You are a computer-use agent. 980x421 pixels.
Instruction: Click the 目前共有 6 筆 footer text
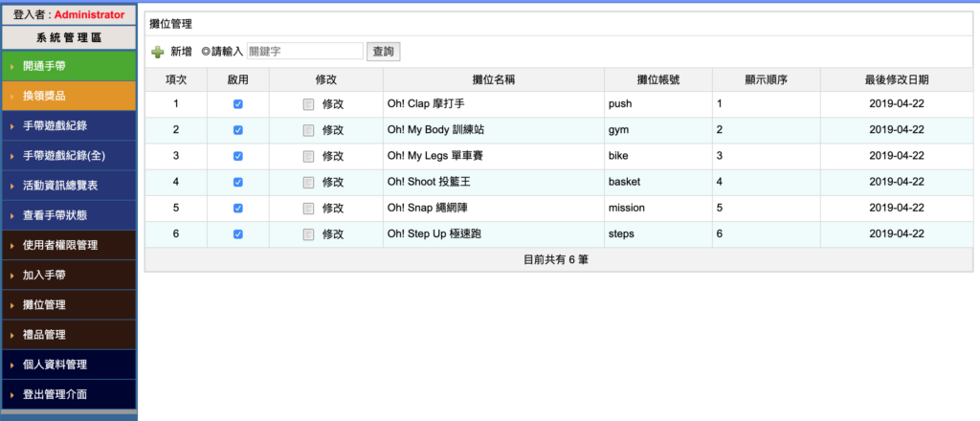pos(556,260)
